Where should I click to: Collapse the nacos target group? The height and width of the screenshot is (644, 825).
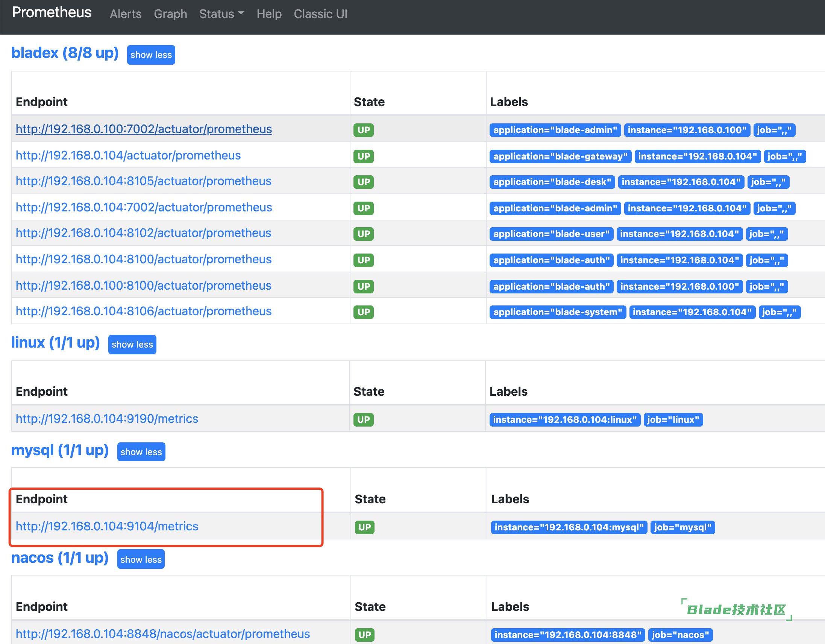click(x=141, y=559)
